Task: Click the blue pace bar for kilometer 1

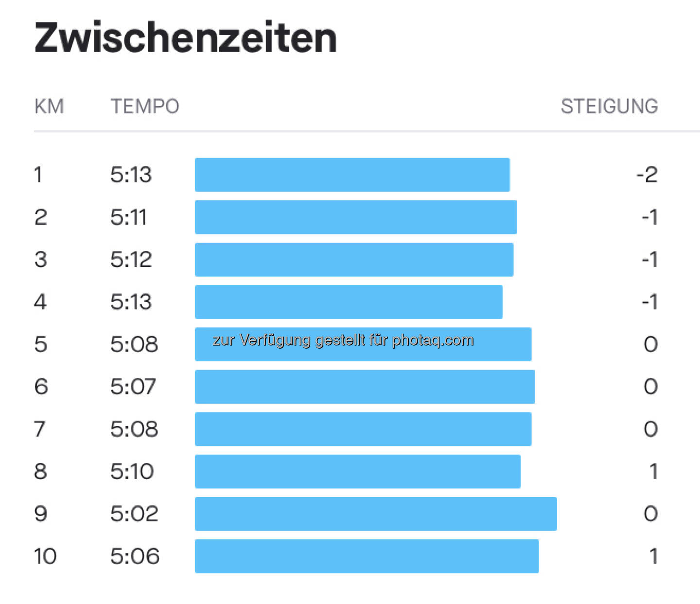Action: pos(352,175)
